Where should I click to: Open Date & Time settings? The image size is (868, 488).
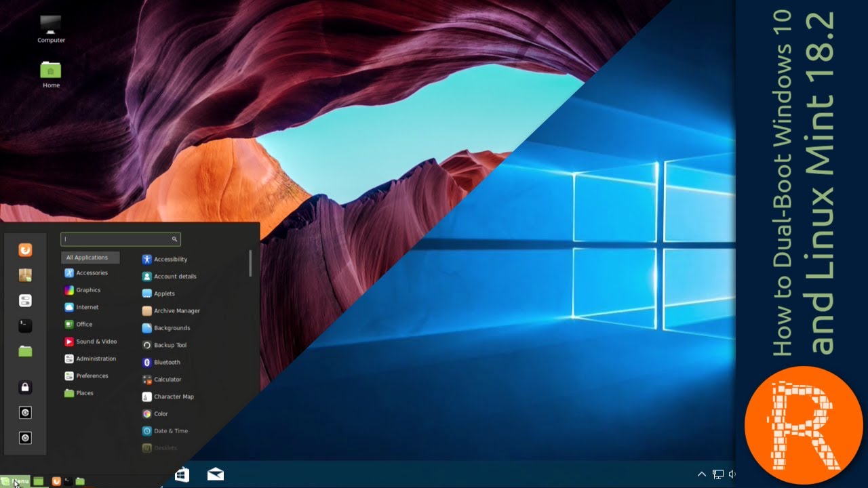pos(165,431)
